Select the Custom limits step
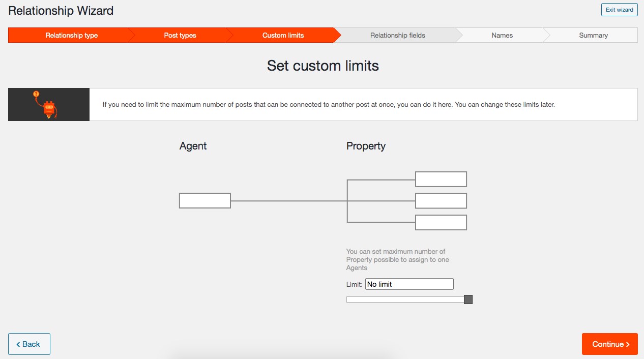Viewport: 644px width, 359px height. point(283,35)
